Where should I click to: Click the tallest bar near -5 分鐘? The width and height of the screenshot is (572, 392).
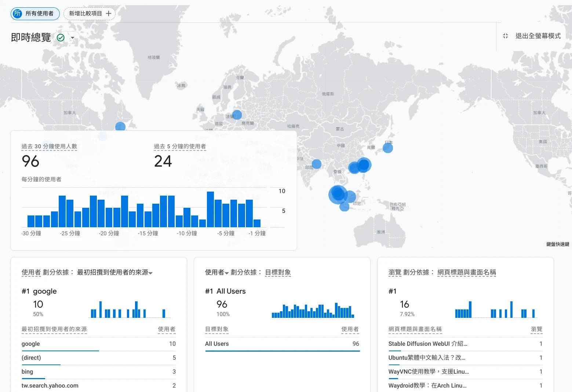point(210,209)
